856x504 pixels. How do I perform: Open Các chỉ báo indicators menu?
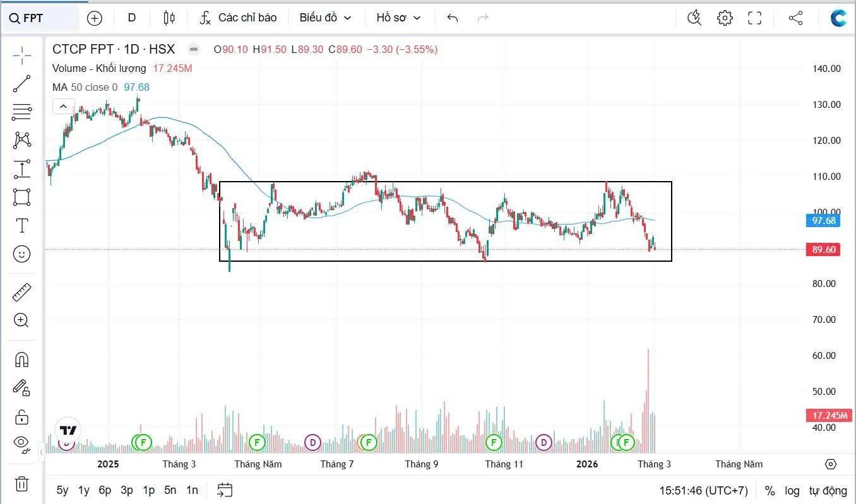pos(238,18)
